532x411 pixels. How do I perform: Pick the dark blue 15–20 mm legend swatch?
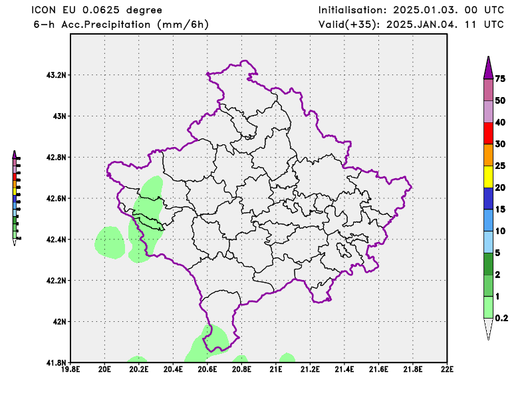pos(488,199)
